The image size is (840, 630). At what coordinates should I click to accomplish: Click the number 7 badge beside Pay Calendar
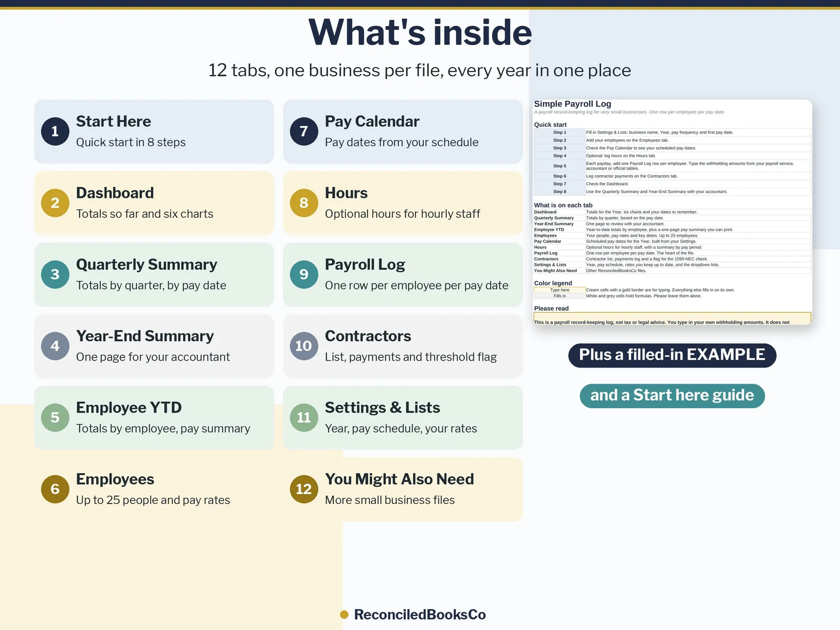304,131
